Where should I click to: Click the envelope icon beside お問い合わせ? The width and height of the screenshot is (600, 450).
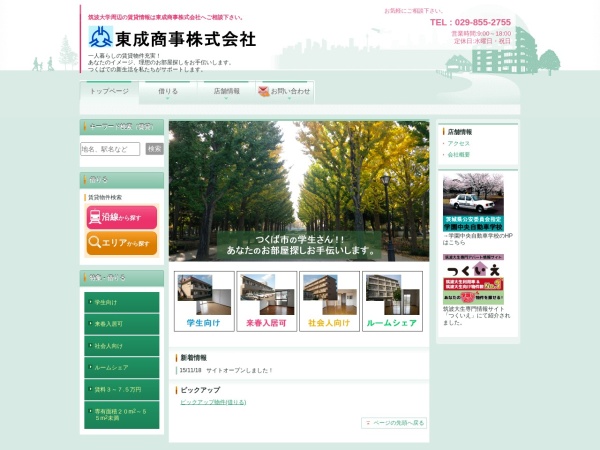[x=264, y=91]
